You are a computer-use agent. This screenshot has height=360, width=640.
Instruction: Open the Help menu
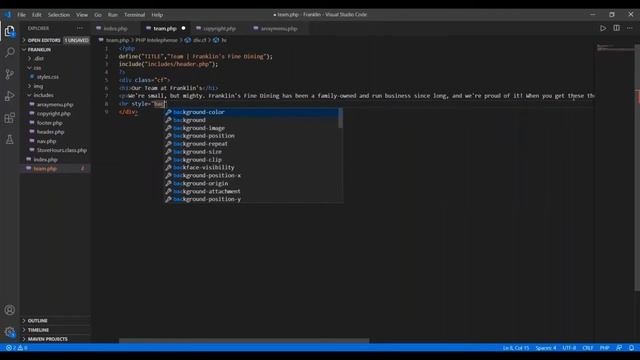point(157,15)
